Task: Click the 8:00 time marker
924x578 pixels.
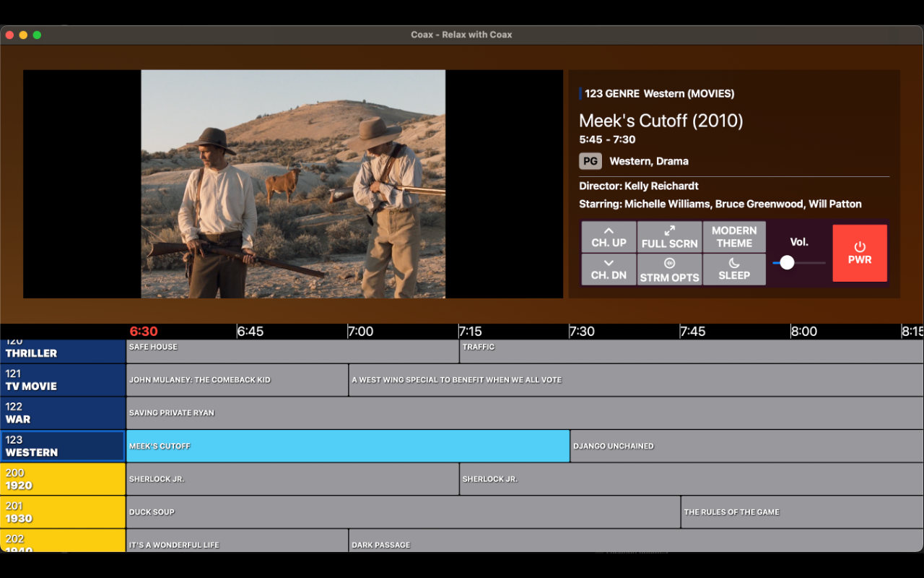Action: pos(803,331)
